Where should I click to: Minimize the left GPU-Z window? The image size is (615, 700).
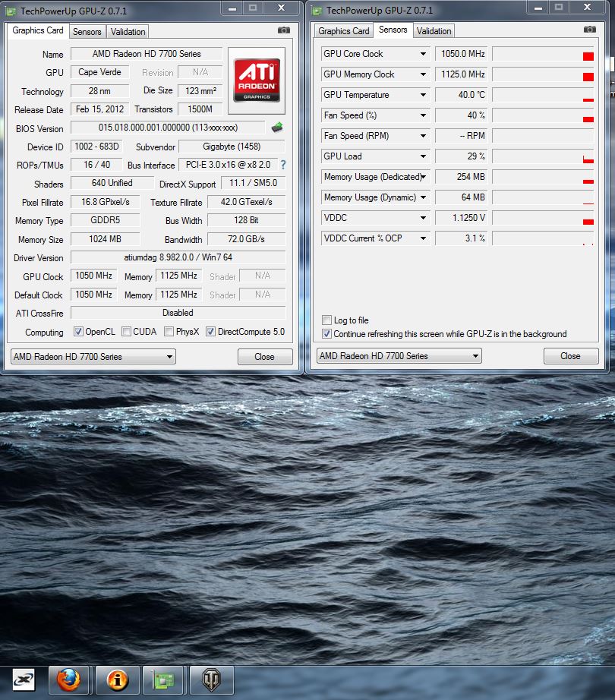(x=232, y=9)
